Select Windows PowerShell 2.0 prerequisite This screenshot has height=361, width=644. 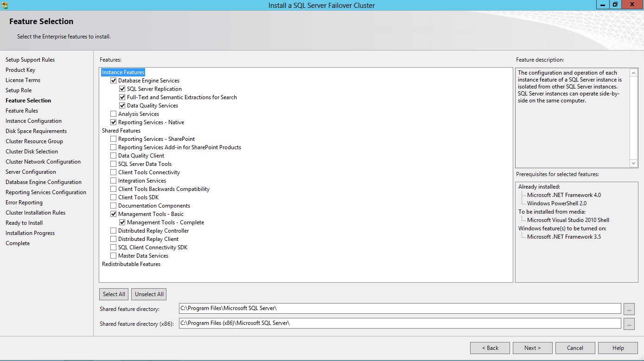557,203
